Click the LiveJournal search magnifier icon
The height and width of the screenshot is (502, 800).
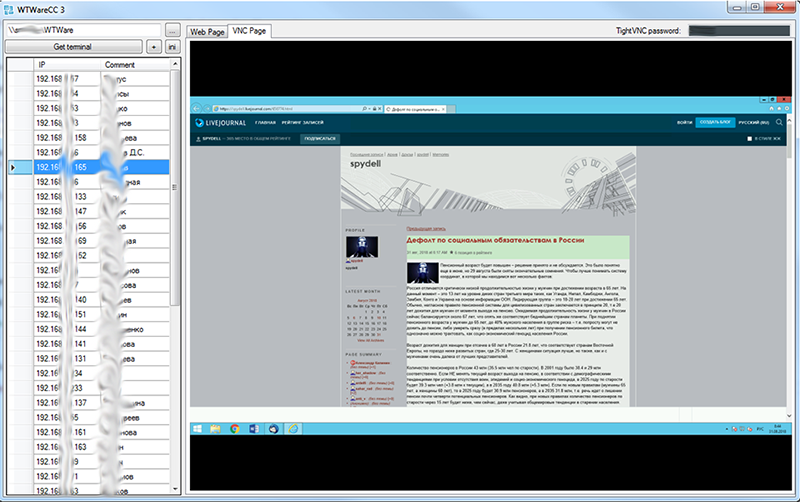point(779,123)
